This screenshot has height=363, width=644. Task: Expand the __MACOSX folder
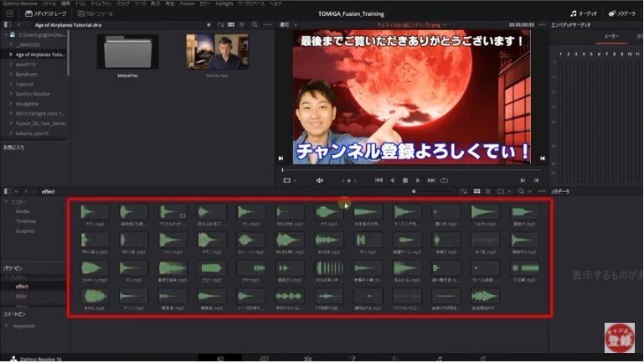pyautogui.click(x=10, y=44)
